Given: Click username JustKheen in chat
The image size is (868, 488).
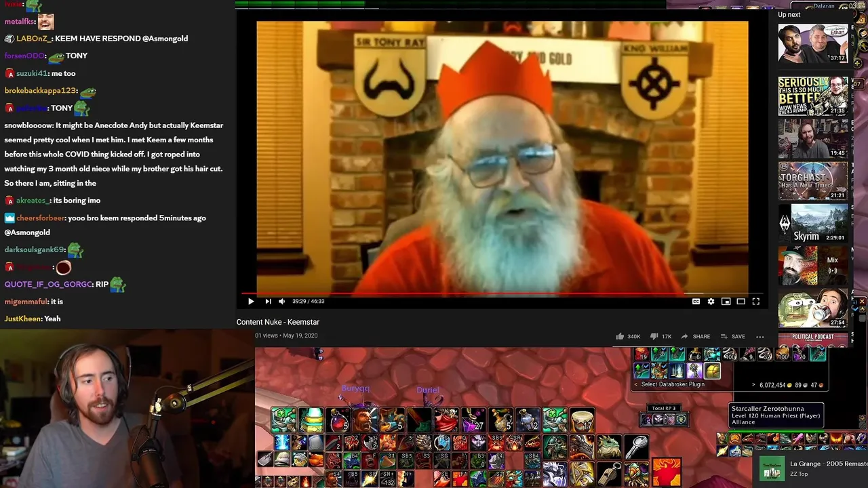Looking at the screenshot, I should coord(22,319).
